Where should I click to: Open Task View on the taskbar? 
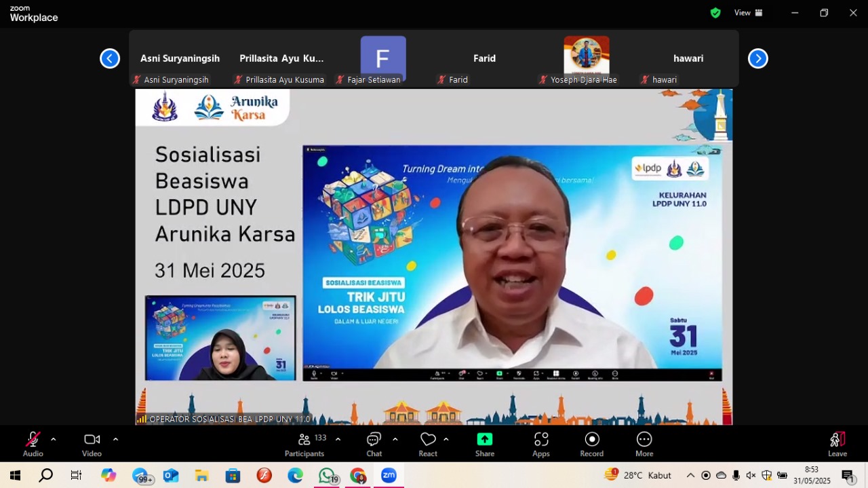[76, 475]
